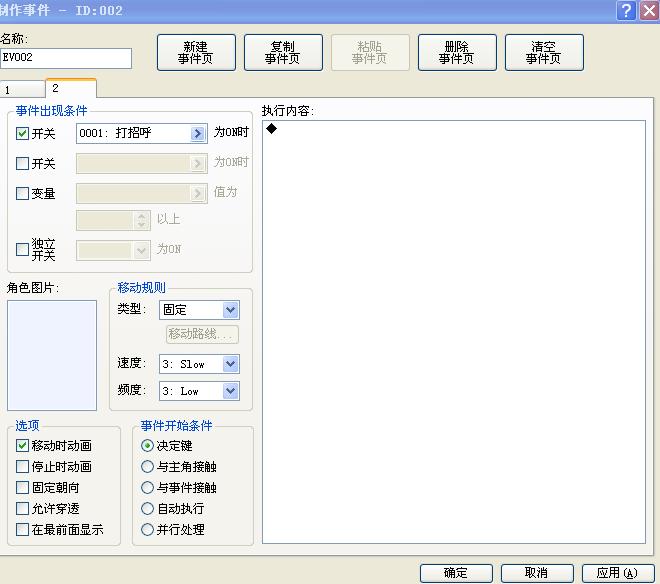Enable the 允许穿透 option

pos(22,509)
